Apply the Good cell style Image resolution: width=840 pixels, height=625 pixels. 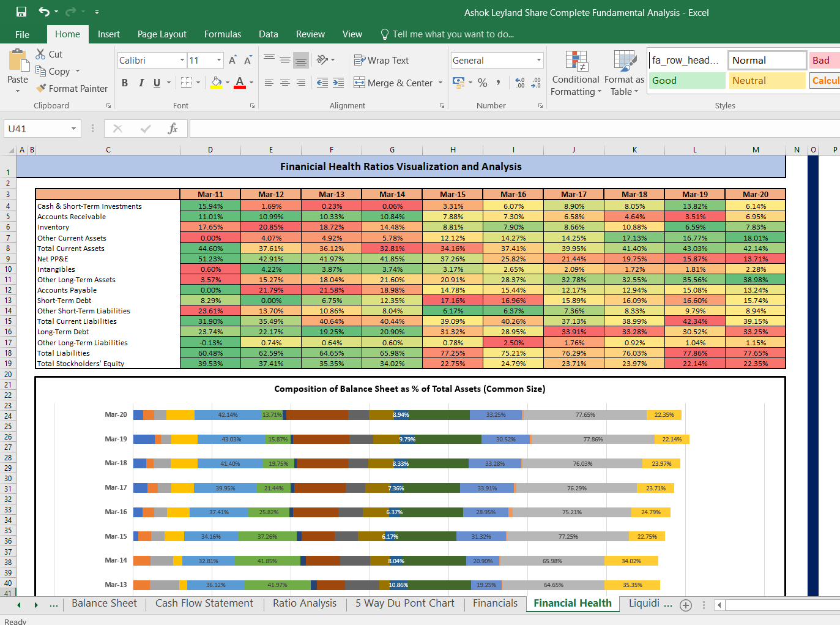pos(687,80)
